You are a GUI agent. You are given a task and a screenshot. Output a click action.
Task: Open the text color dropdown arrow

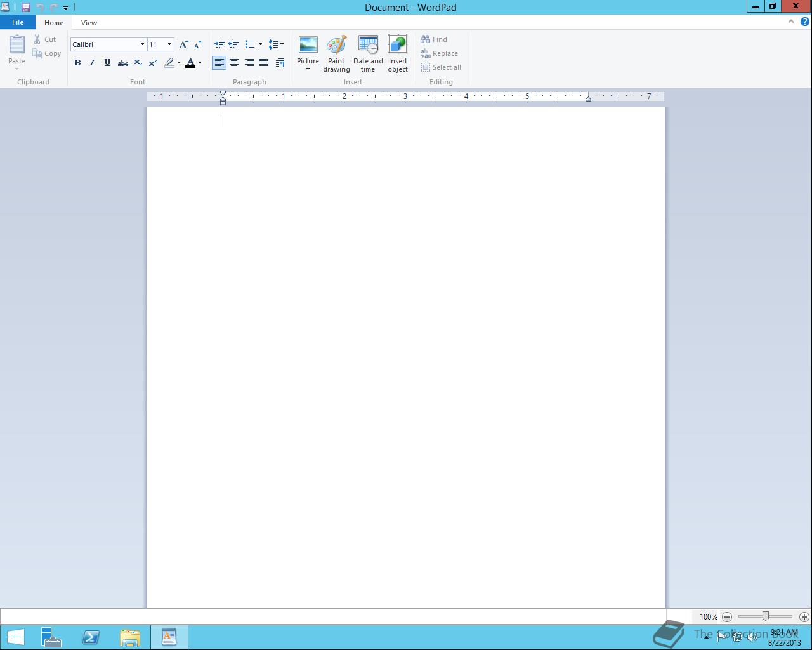coord(200,63)
